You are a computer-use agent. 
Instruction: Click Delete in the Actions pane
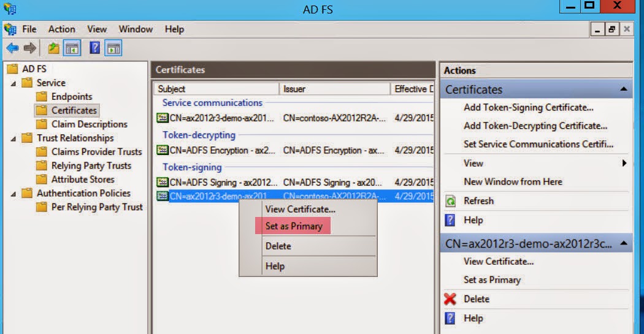tap(477, 299)
